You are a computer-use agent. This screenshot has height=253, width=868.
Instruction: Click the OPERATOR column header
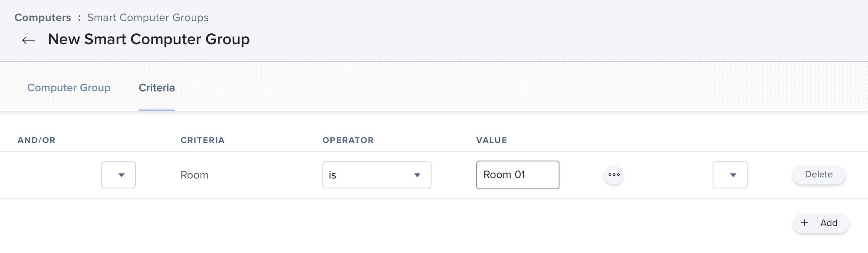348,141
